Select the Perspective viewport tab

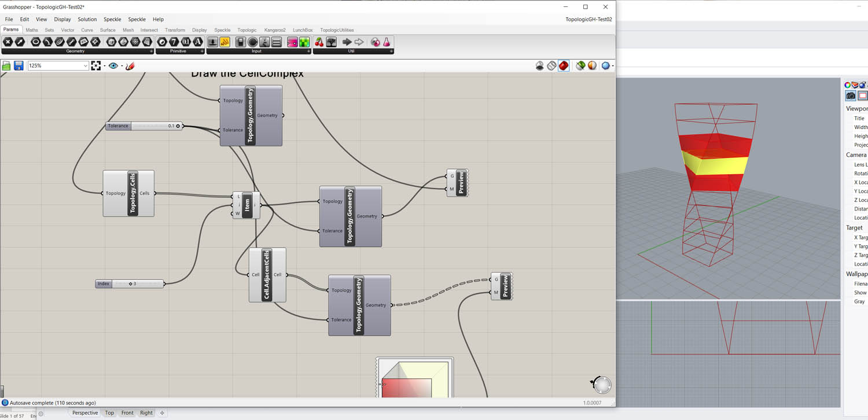(85, 412)
